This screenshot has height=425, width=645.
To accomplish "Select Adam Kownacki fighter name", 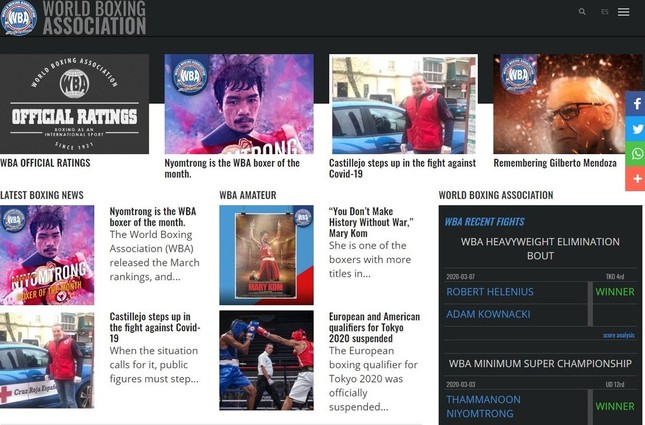I will pos(489,314).
